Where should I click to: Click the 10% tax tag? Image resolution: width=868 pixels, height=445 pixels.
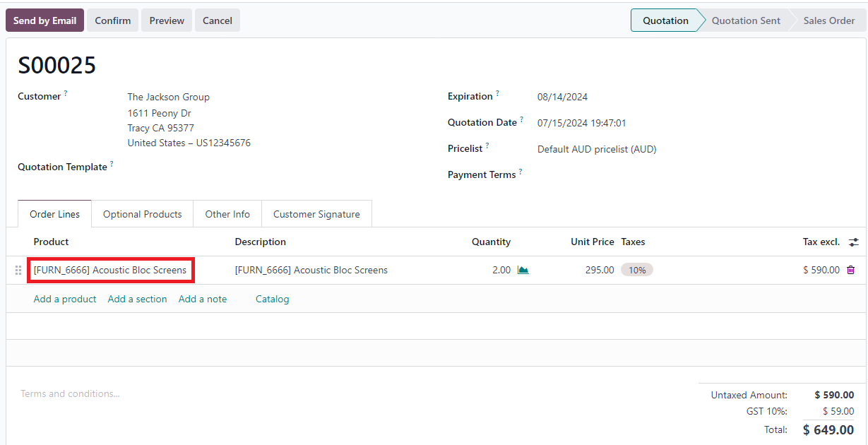[637, 270]
